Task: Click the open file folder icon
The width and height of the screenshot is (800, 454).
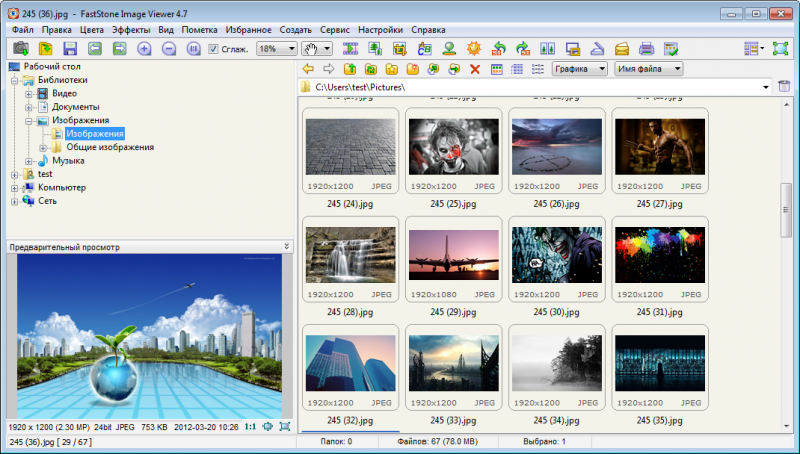Action: (45, 48)
